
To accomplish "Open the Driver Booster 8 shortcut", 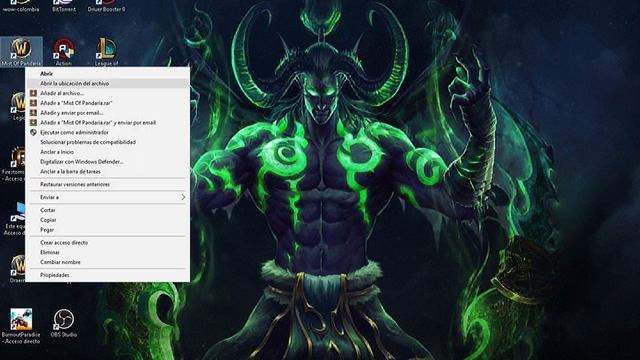I will [x=106, y=6].
